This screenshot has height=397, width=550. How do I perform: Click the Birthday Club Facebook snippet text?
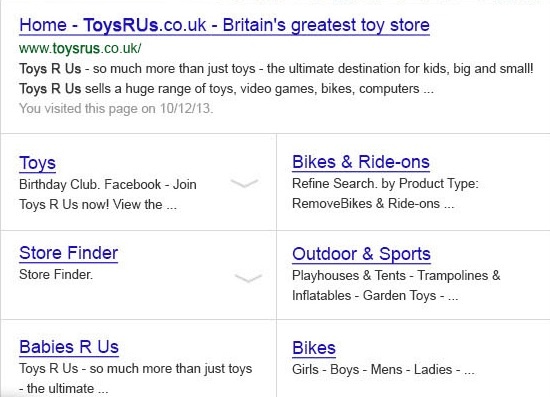pyautogui.click(x=108, y=194)
